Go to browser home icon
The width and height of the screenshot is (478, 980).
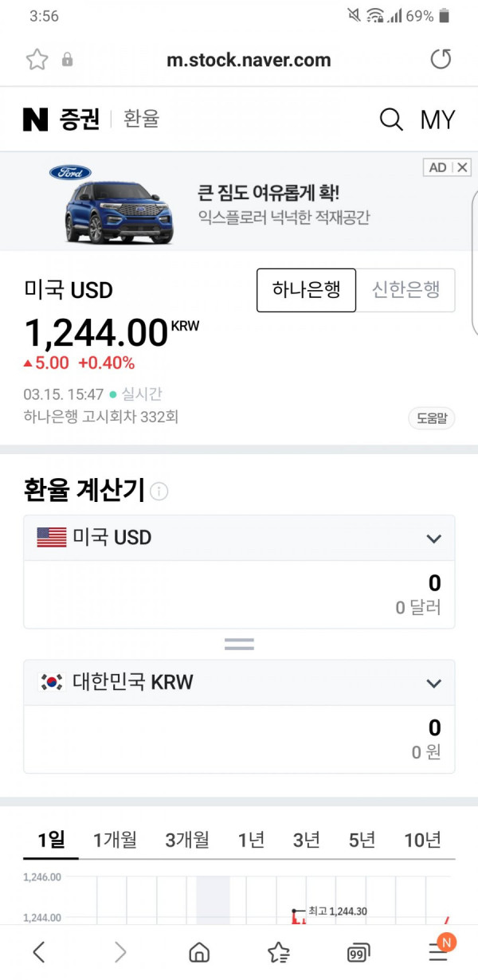point(199,952)
